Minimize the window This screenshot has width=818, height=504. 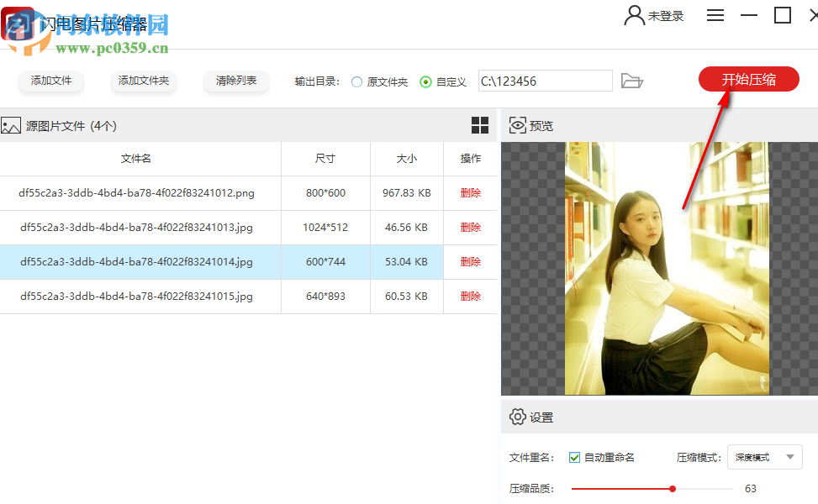(x=748, y=16)
